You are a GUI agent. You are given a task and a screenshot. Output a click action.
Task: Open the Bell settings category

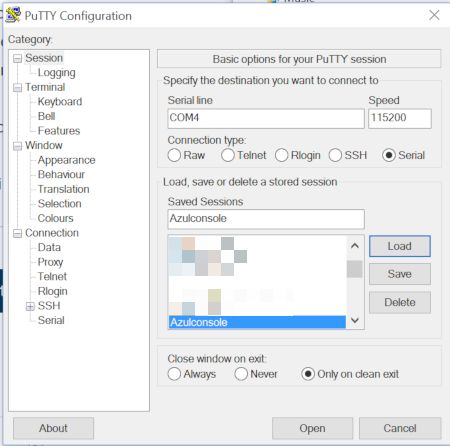[x=46, y=116]
